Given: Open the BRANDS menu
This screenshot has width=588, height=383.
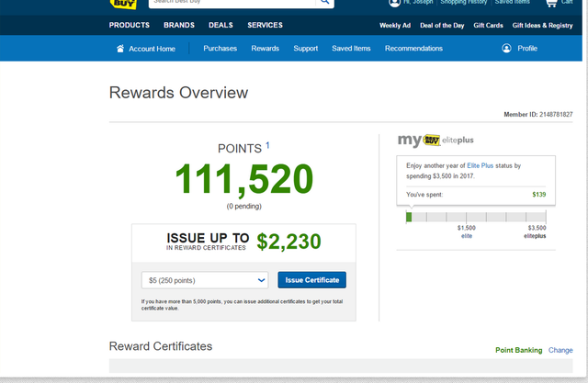Looking at the screenshot, I should [x=179, y=25].
